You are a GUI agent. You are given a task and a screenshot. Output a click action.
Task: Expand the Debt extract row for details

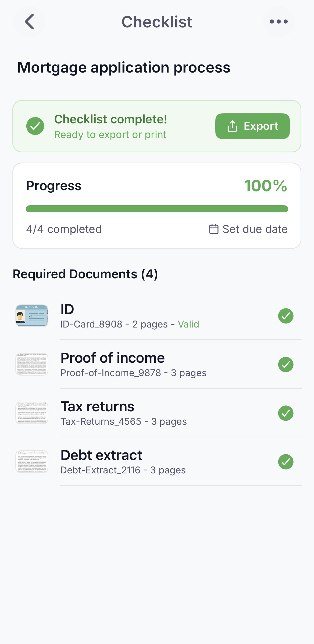pos(134,461)
